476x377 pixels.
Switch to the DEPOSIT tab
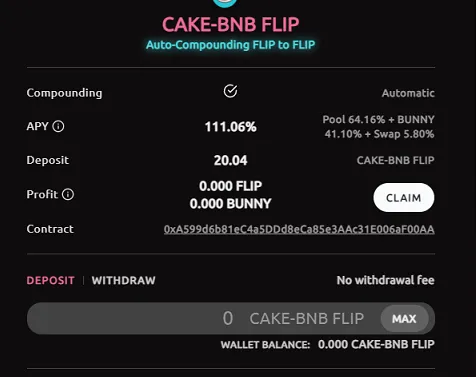[51, 280]
